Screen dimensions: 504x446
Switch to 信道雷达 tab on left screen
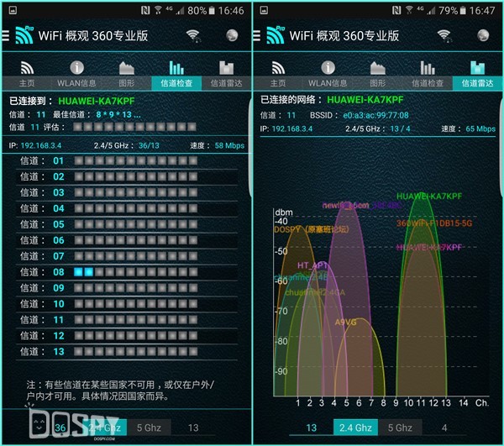[x=226, y=75]
